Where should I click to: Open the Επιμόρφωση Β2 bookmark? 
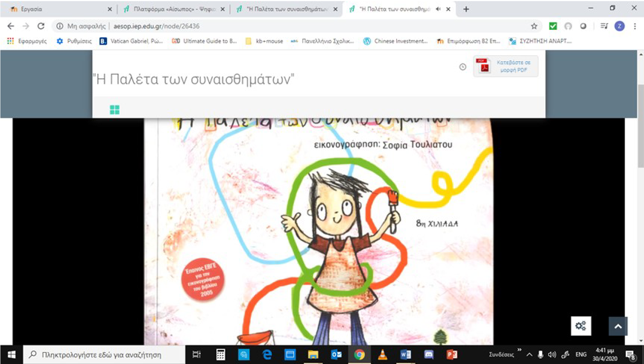tap(468, 41)
